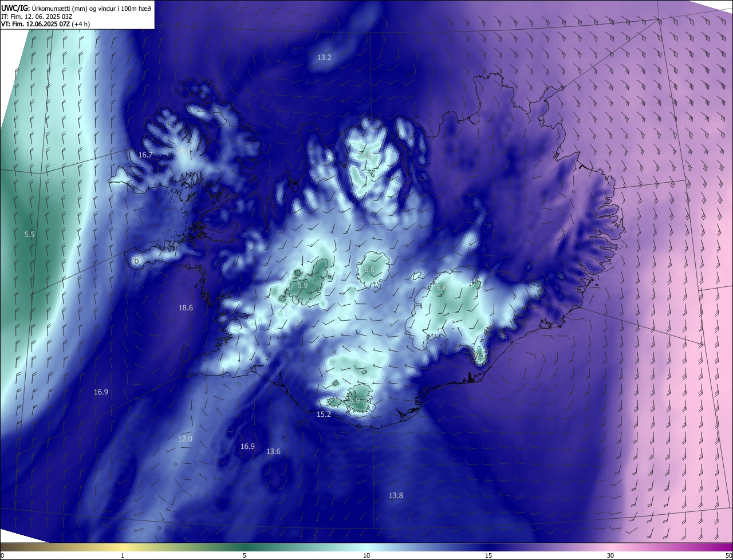733x560 pixels.
Task: Select the 5.5 value in the green western band
Action: (30, 234)
